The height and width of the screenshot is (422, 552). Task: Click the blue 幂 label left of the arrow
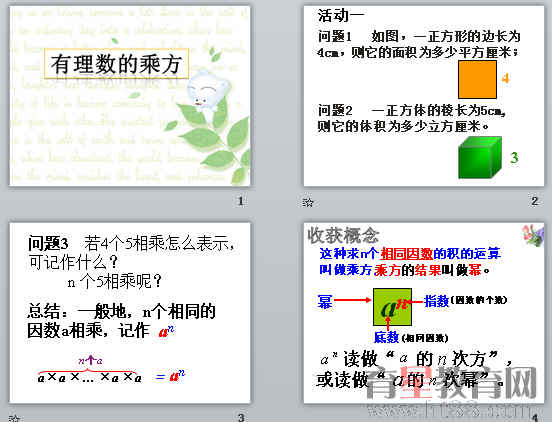coord(325,301)
